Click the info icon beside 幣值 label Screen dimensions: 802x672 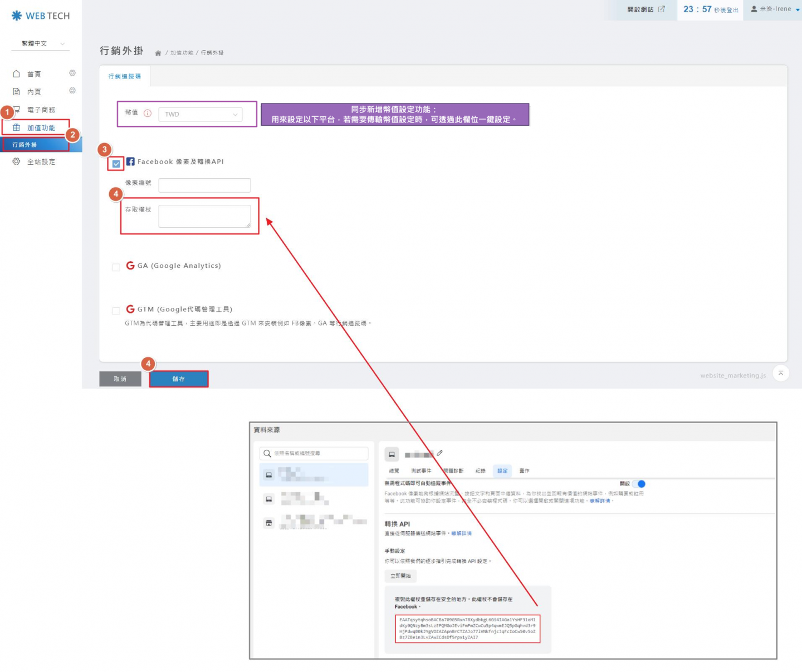(148, 113)
